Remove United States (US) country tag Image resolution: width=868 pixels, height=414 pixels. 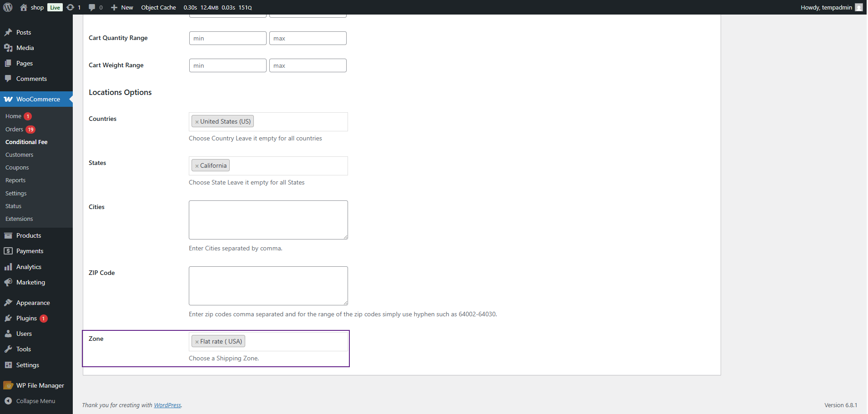click(x=197, y=122)
